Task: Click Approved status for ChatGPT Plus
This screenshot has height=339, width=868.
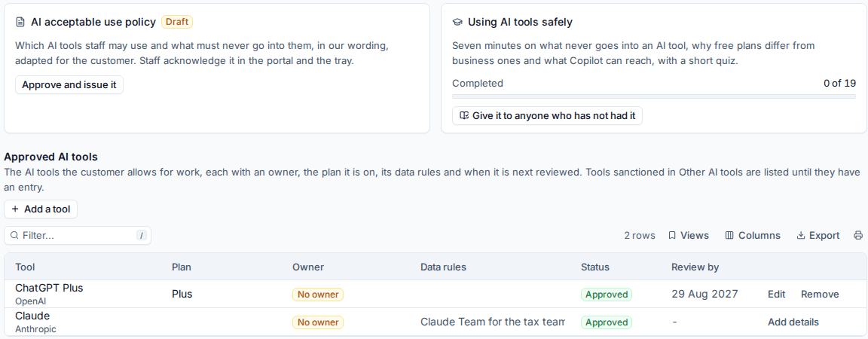Action: (x=606, y=294)
